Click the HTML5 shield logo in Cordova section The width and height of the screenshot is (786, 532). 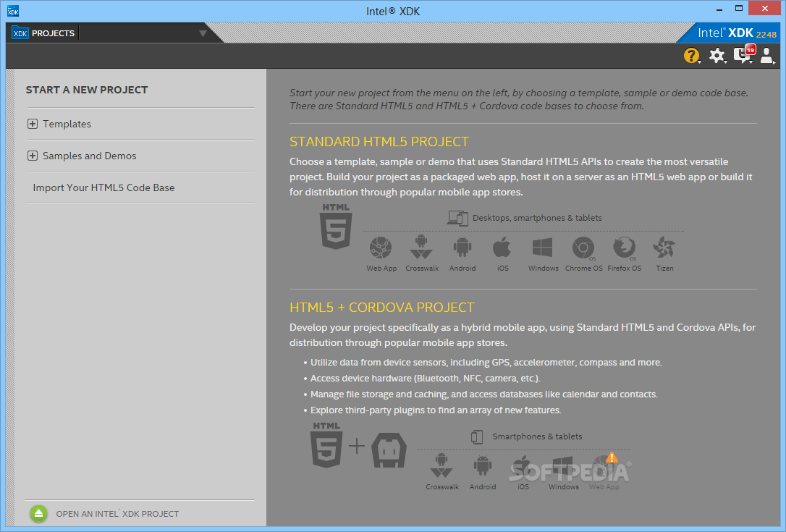click(x=327, y=444)
